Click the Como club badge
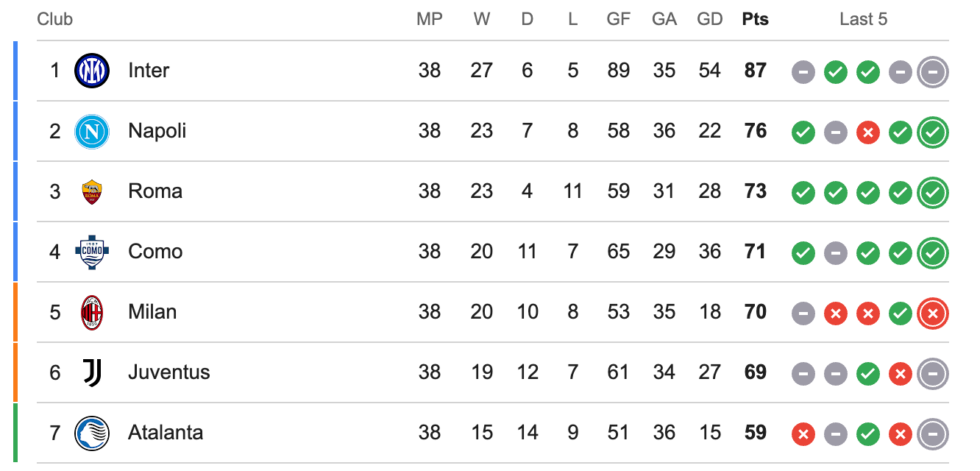Screen dimensions: 980x471 pyautogui.click(x=92, y=252)
